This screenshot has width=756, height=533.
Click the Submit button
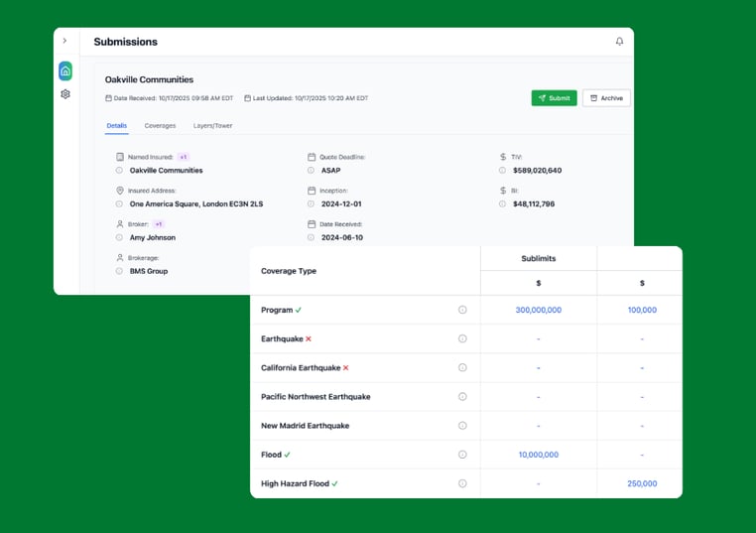click(554, 98)
